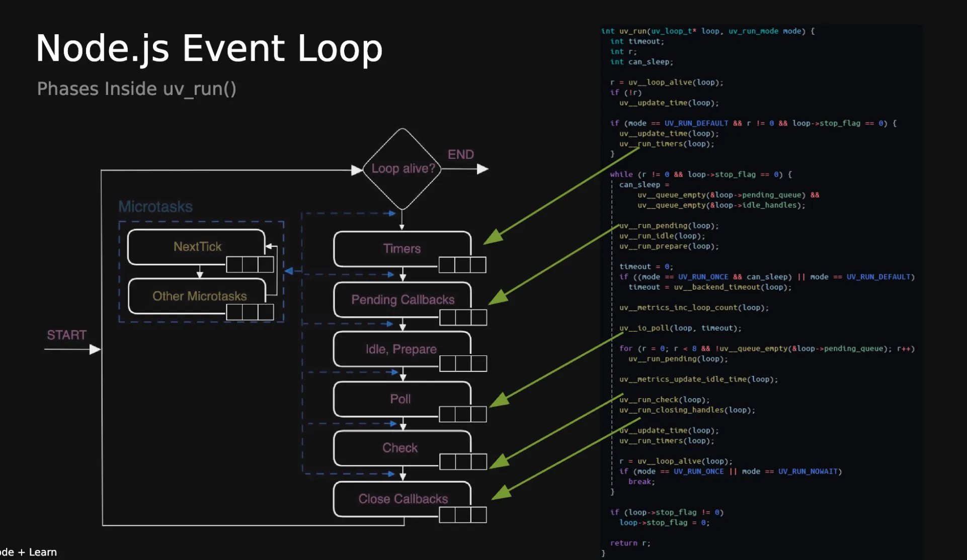Click the queue cells under Other Microtasks

click(250, 312)
